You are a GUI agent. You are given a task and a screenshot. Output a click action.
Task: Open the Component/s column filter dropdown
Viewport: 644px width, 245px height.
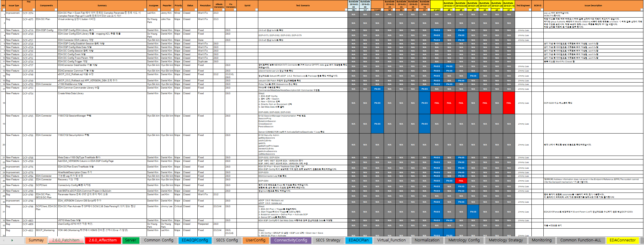click(x=56, y=10)
